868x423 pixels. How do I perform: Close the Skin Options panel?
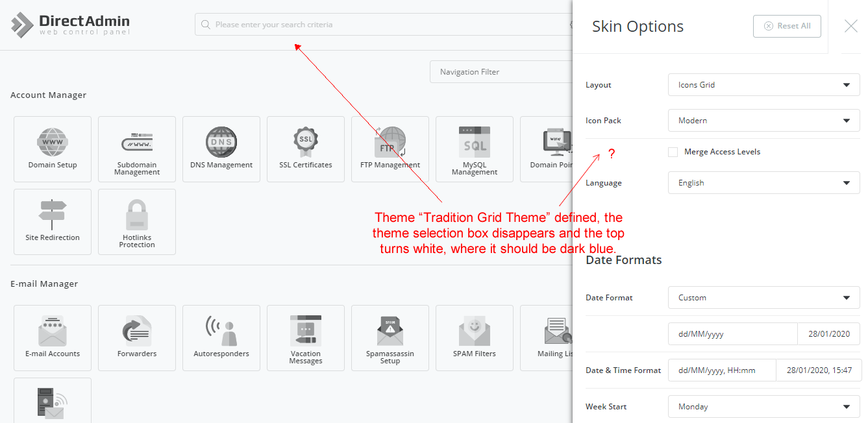pos(850,26)
